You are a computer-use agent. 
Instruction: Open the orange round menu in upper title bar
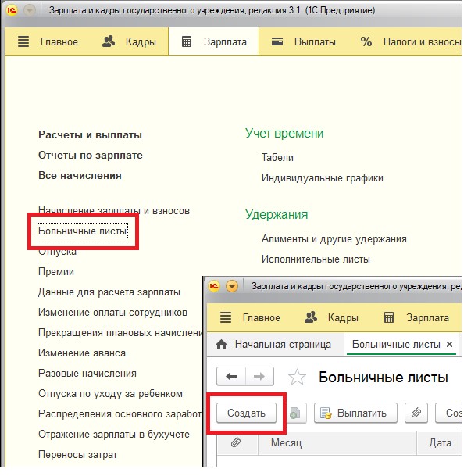30,12
